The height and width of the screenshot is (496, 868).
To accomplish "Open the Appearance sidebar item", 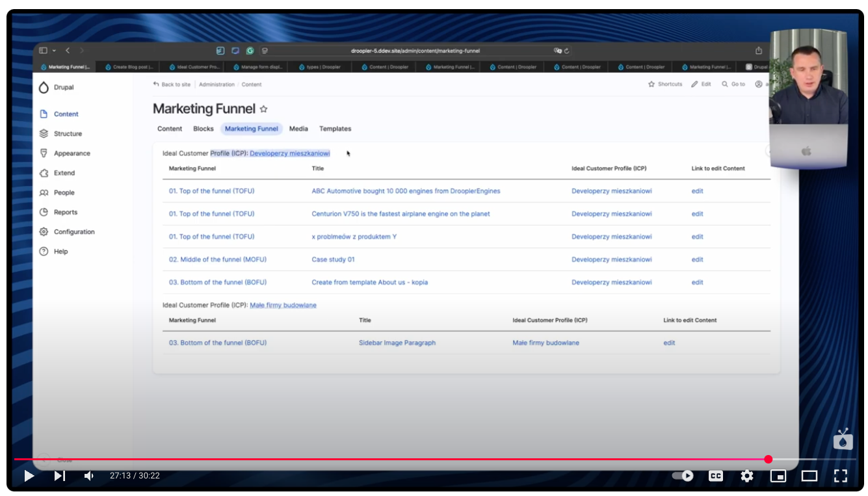I will tap(72, 153).
